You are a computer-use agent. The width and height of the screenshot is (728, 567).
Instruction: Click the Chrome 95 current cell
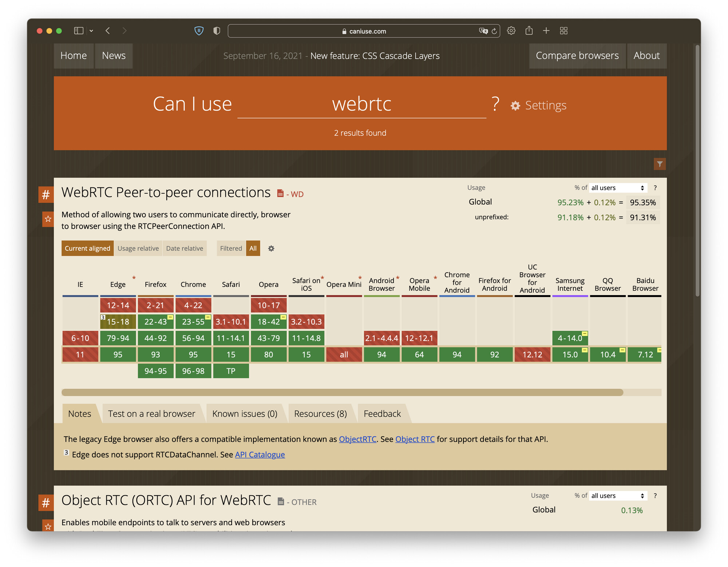193,354
